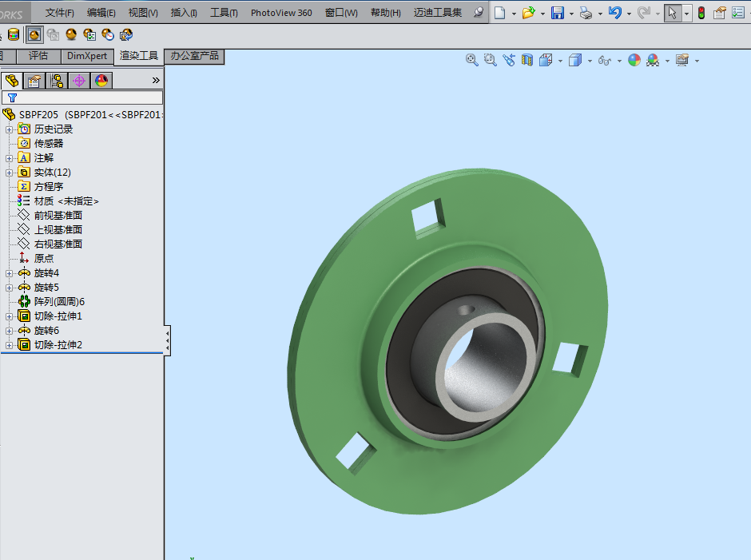Click the Edit Scene cylinder icon
Image resolution: width=751 pixels, height=560 pixels.
click(x=14, y=34)
